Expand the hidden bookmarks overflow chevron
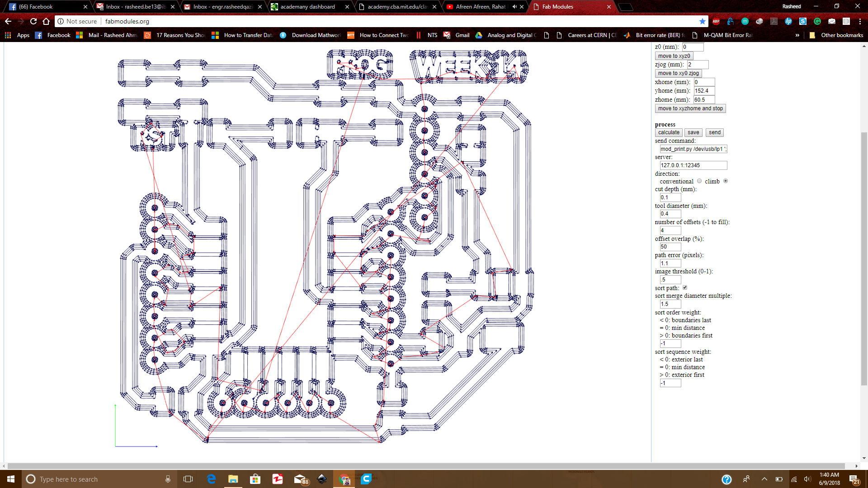Image resolution: width=868 pixels, height=488 pixels. point(797,35)
